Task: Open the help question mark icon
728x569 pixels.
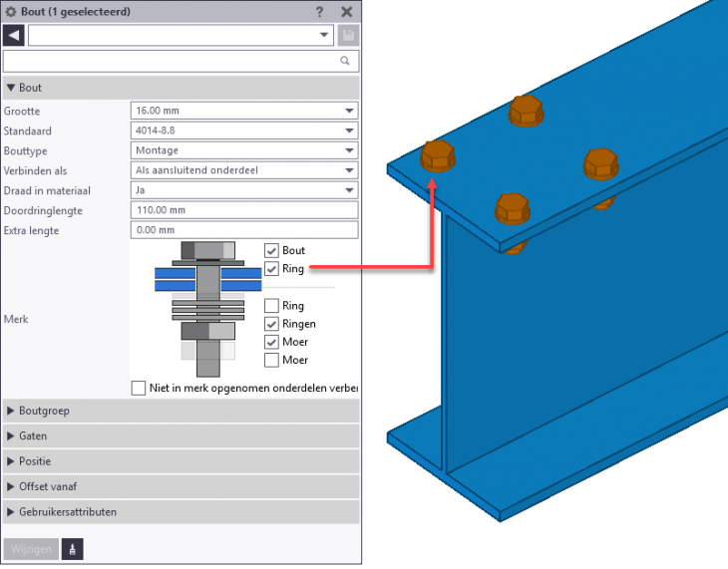Action: click(x=319, y=12)
